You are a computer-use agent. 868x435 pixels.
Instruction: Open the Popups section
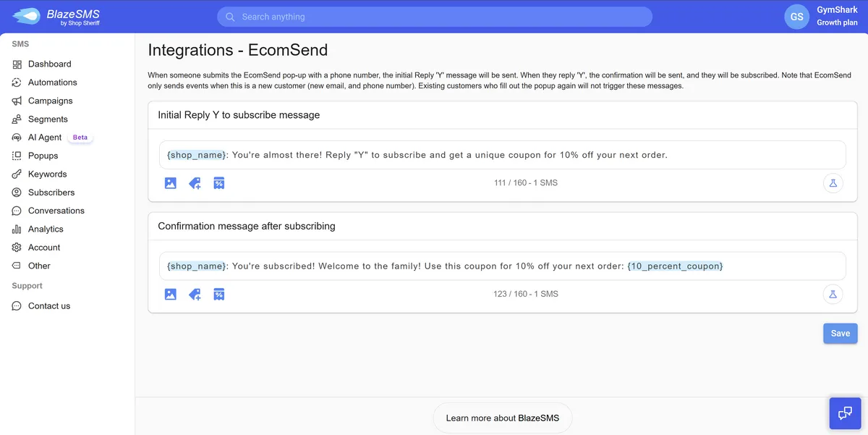[43, 155]
